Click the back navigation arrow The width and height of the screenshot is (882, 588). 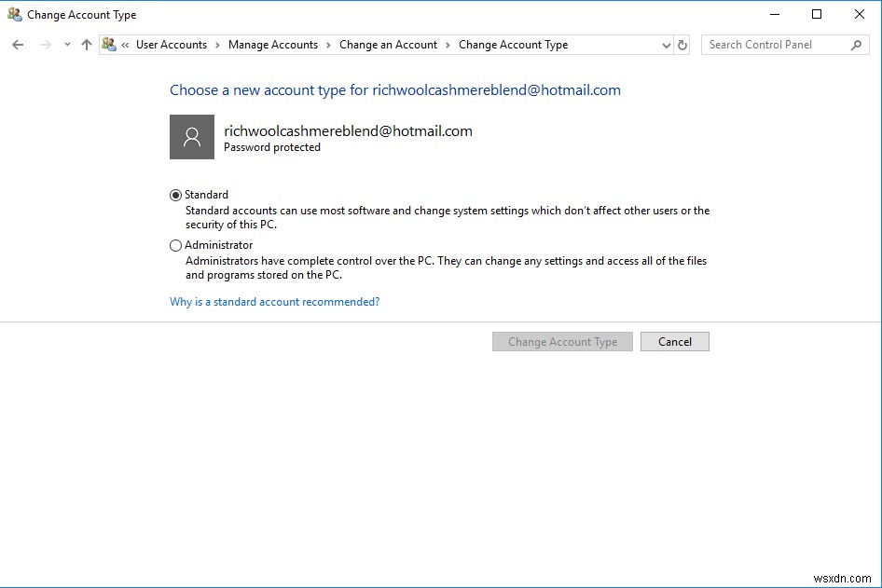[19, 44]
